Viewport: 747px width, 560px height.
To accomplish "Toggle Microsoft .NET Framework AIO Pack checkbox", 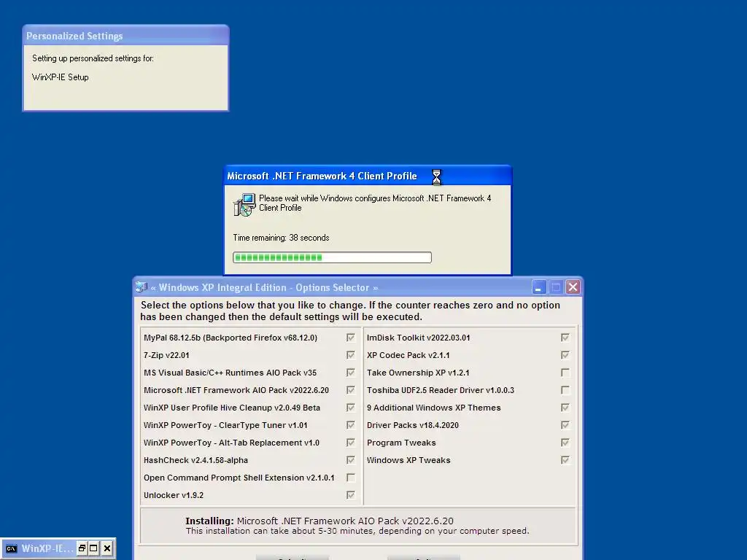I will [351, 390].
